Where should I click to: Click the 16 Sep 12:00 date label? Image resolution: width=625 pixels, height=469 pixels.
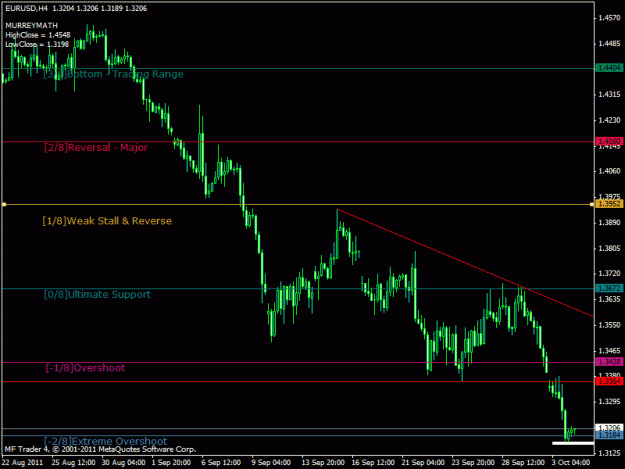(373, 463)
